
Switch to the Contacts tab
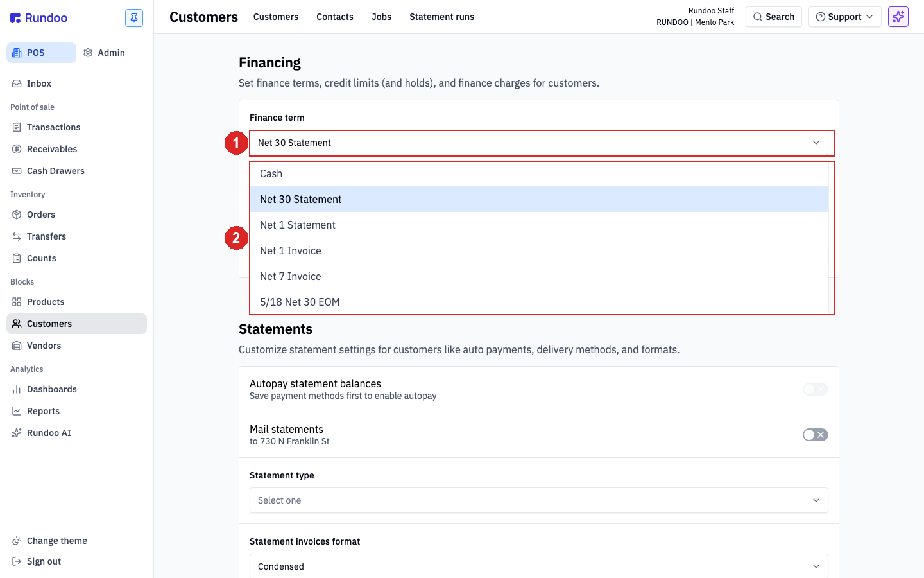(335, 17)
